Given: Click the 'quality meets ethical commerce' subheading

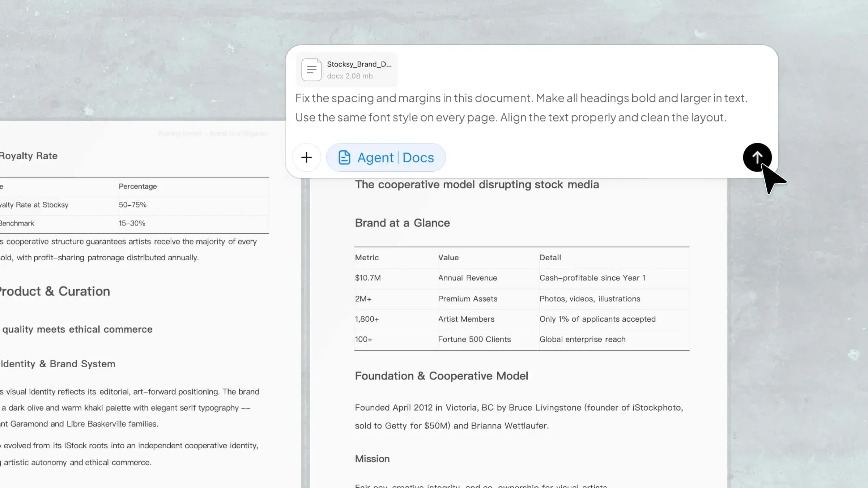Looking at the screenshot, I should point(77,329).
